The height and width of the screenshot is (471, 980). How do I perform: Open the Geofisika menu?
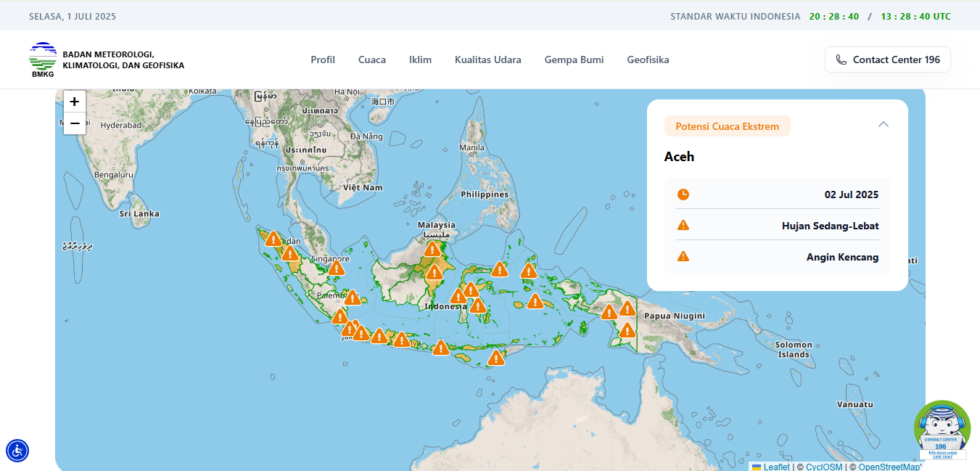pyautogui.click(x=648, y=60)
